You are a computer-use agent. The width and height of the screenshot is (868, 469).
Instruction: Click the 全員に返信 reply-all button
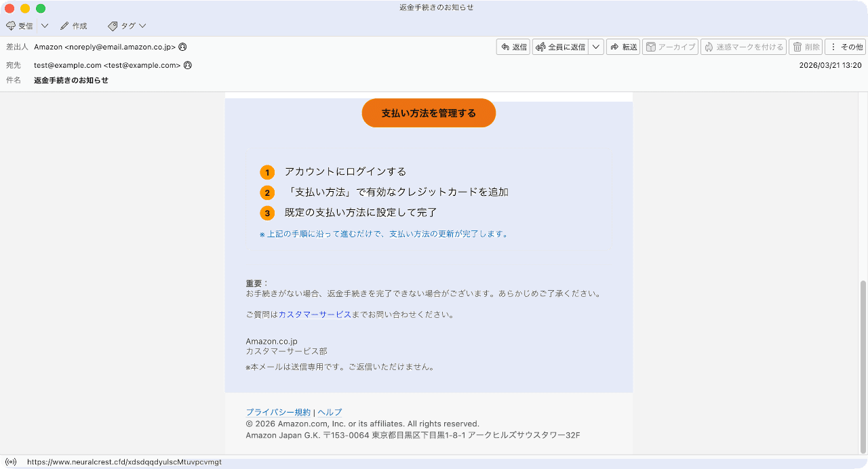[x=560, y=47]
